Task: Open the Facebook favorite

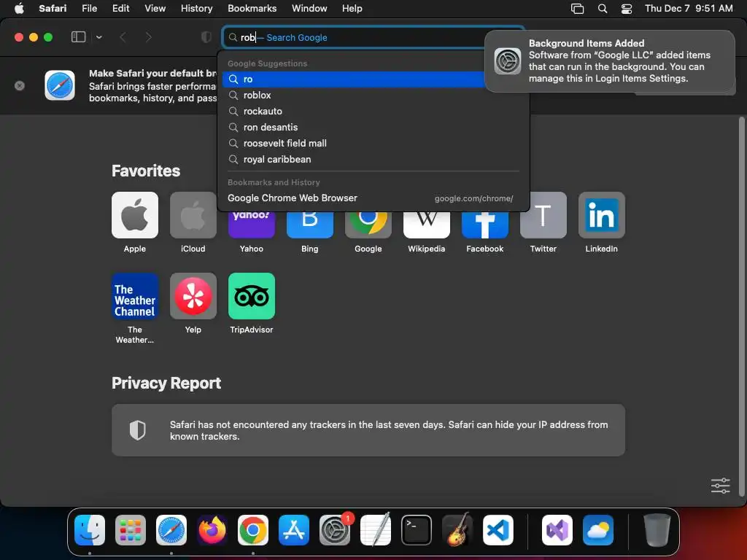Action: point(485,225)
